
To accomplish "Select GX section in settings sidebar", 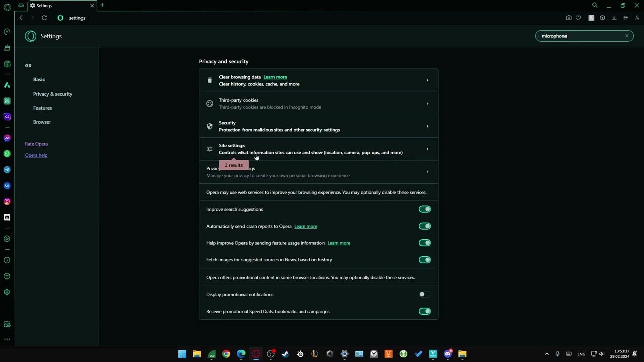I will (x=28, y=65).
